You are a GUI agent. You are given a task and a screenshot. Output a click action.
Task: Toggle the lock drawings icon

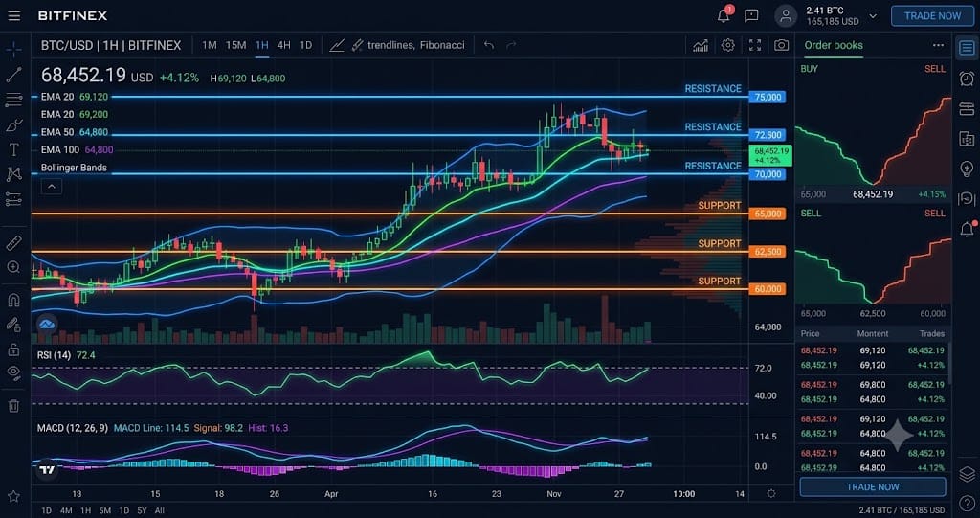tap(13, 349)
